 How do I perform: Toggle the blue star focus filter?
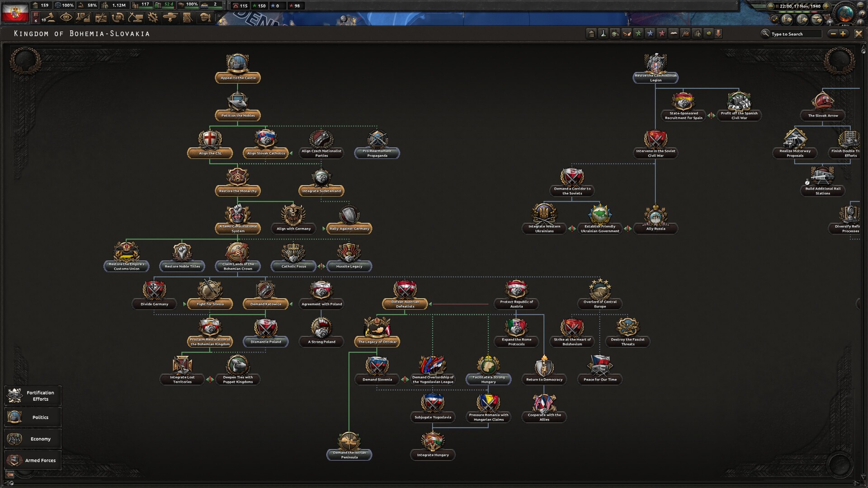(650, 33)
